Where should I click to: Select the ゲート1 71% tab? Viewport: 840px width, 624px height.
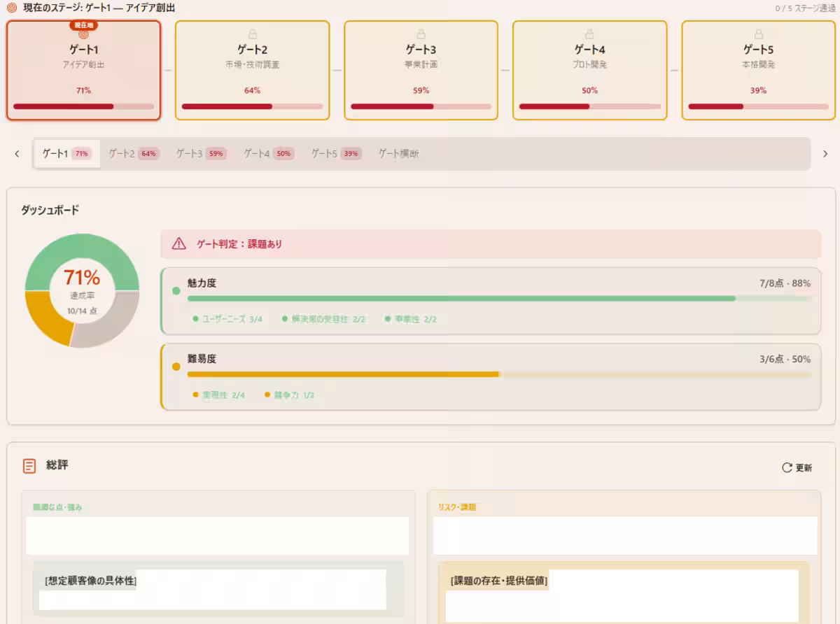pyautogui.click(x=67, y=154)
